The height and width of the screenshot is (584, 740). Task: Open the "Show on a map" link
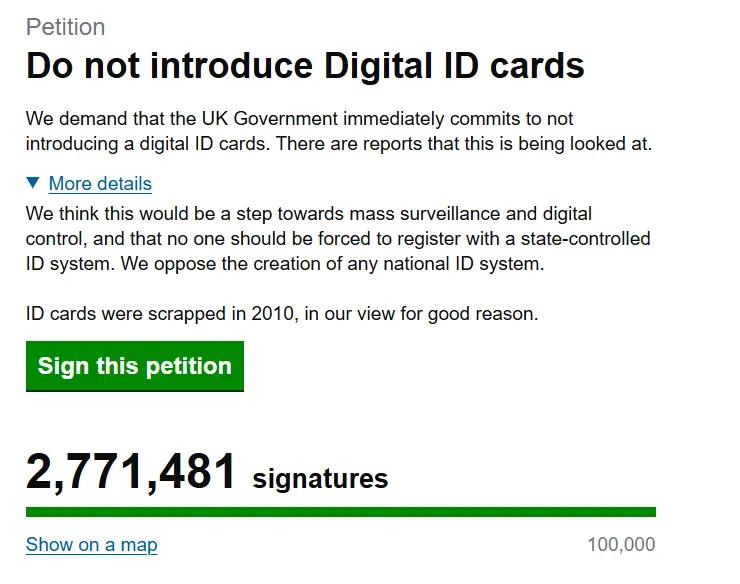pyautogui.click(x=91, y=545)
